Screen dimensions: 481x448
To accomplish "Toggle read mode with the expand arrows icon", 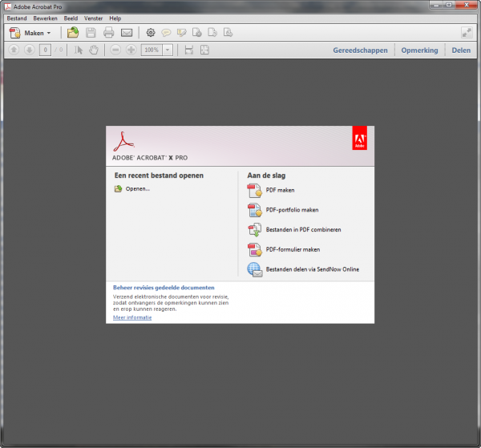I will pos(467,33).
